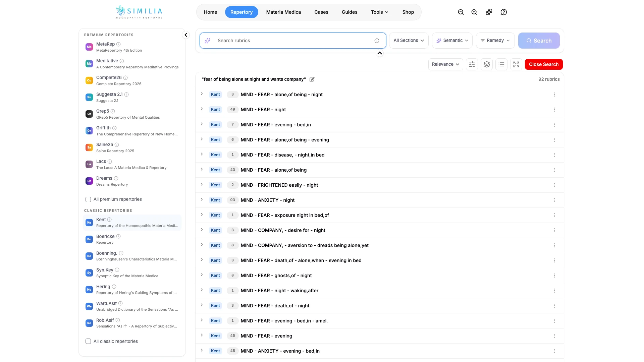Image resolution: width=644 pixels, height=362 pixels.
Task: Open the Cases tab
Action: 321,12
